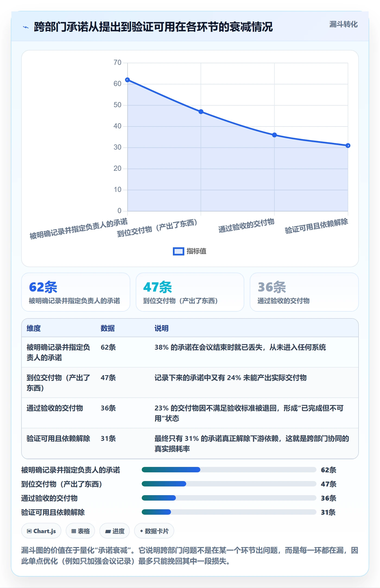Click the 31条 progress bar
Image resolution: width=380 pixels, height=588 pixels.
click(x=229, y=512)
